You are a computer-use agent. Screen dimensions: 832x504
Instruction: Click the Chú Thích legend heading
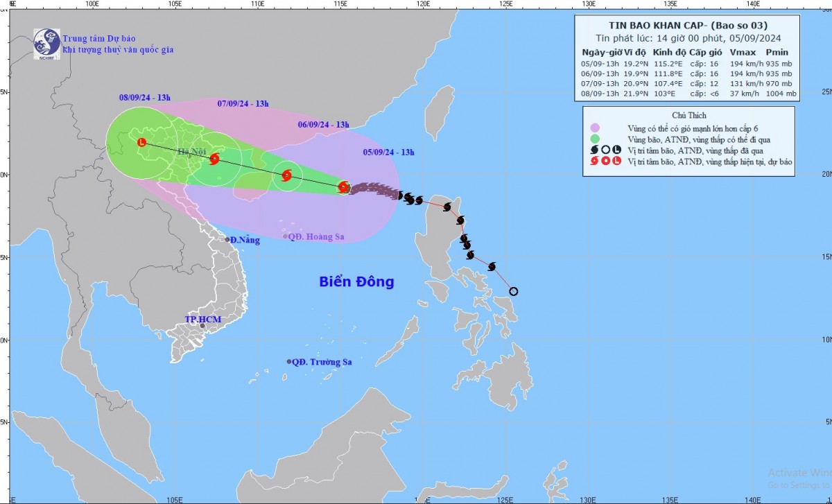tap(689, 115)
